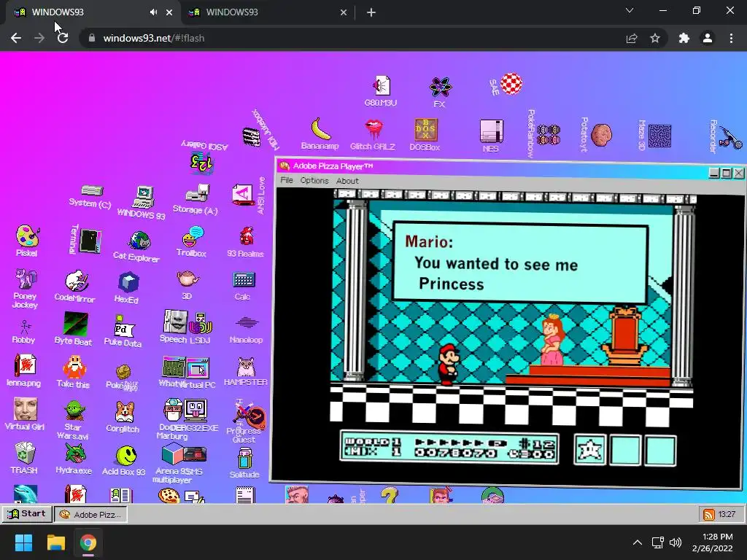Open About menu in Adobe Pizza Player

347,181
